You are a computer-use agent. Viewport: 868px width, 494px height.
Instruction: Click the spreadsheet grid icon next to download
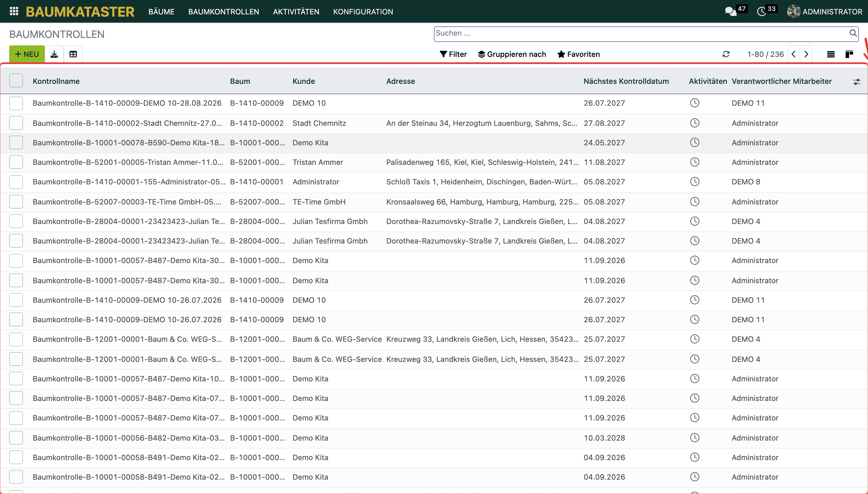pos(73,54)
